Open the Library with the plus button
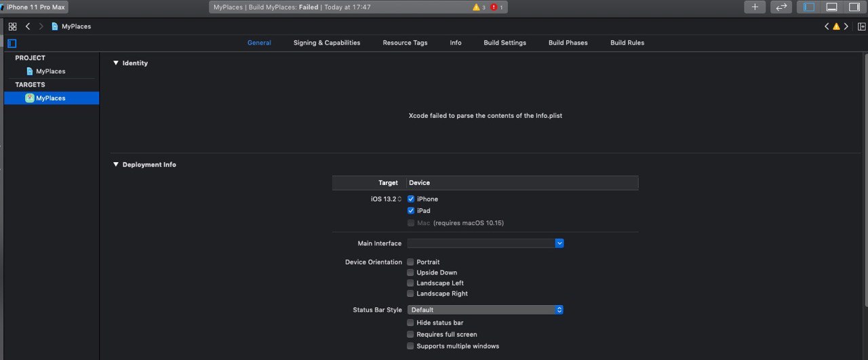868x360 pixels. (755, 7)
